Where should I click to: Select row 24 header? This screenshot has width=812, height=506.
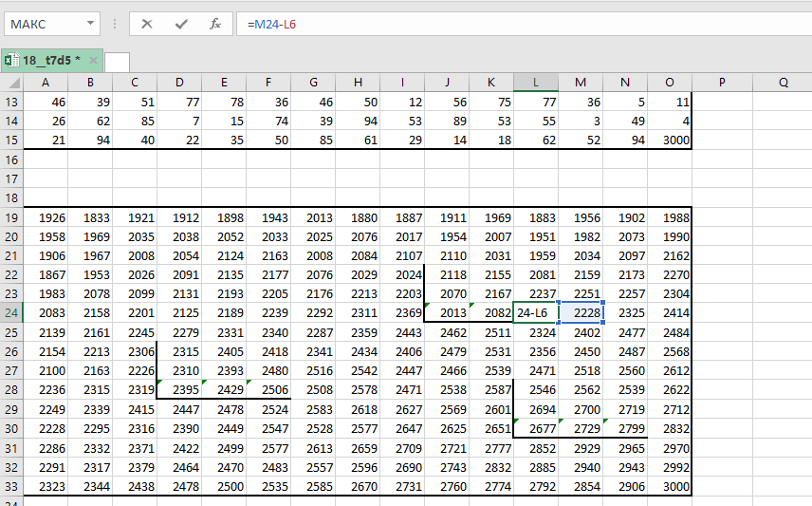pos(12,312)
